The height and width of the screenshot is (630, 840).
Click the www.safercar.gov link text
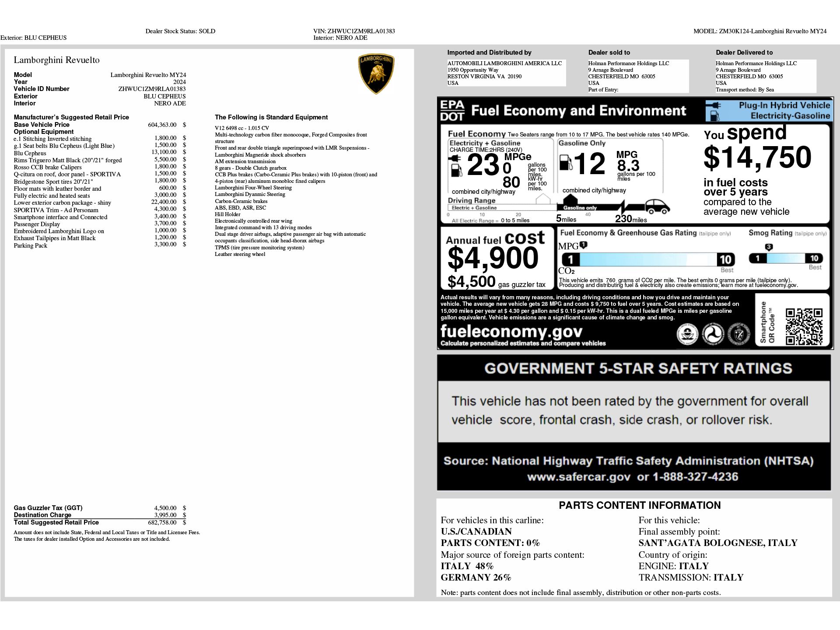click(x=578, y=476)
